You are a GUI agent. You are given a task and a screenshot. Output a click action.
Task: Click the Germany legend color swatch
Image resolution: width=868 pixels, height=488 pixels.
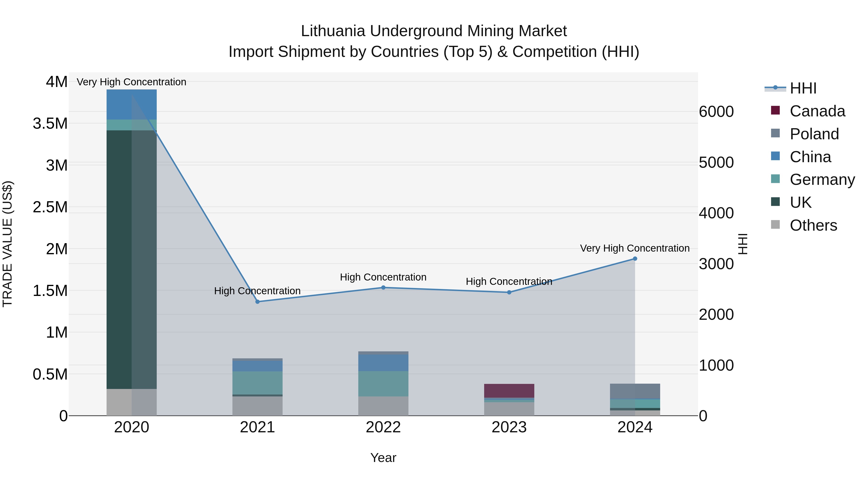pos(775,179)
